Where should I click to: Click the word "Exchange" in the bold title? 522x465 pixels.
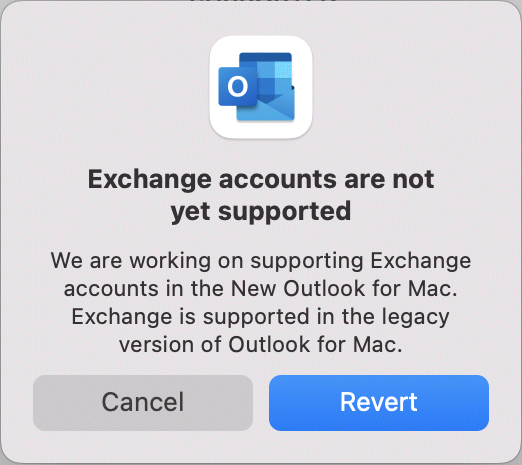pos(150,180)
